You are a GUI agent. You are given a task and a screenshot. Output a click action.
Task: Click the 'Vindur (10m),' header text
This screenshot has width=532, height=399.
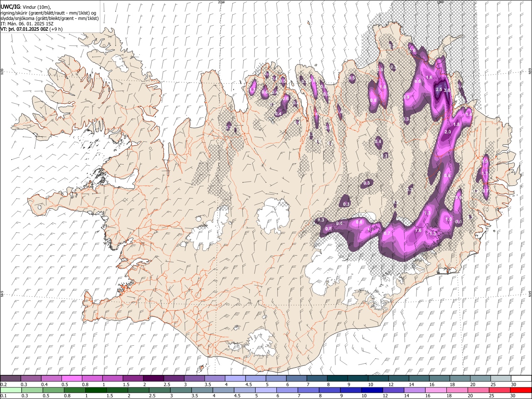pyautogui.click(x=37, y=7)
